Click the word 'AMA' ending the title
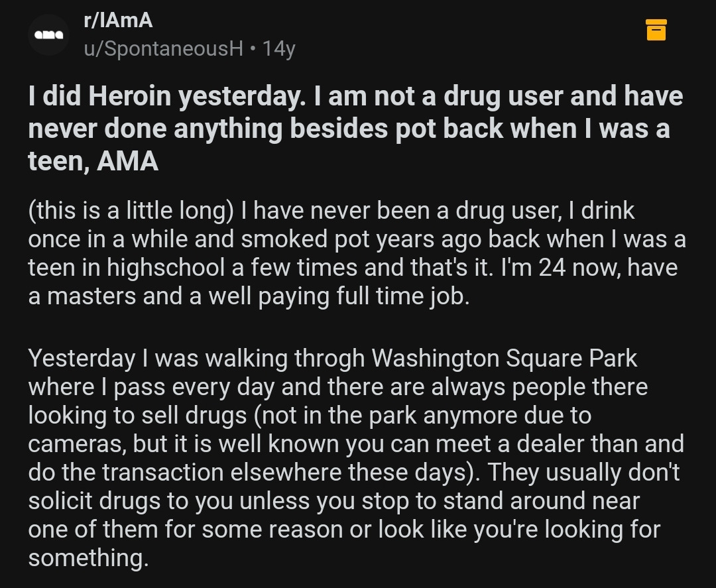 127,160
